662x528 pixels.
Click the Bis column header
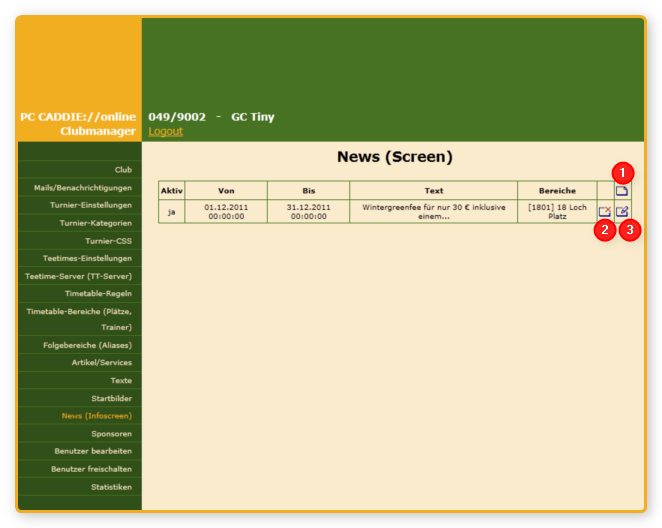309,191
